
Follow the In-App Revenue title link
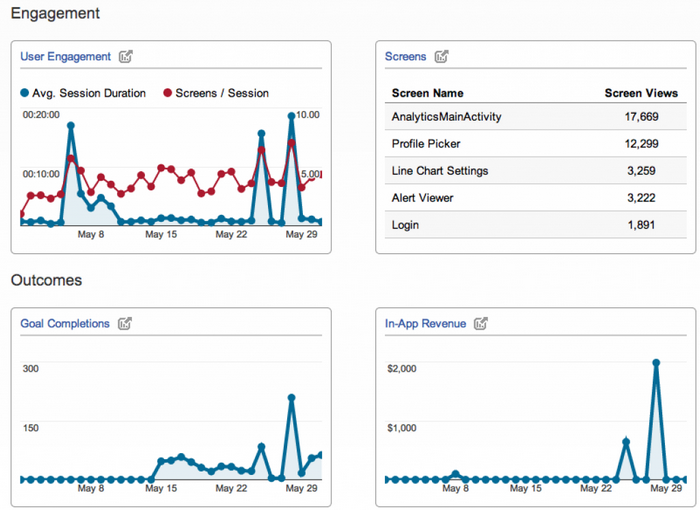[x=425, y=323]
